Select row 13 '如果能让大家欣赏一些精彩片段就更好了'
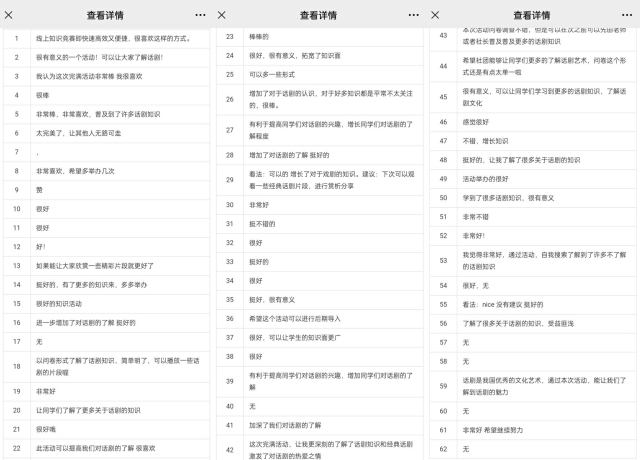This screenshot has height=460, width=640. click(95, 266)
